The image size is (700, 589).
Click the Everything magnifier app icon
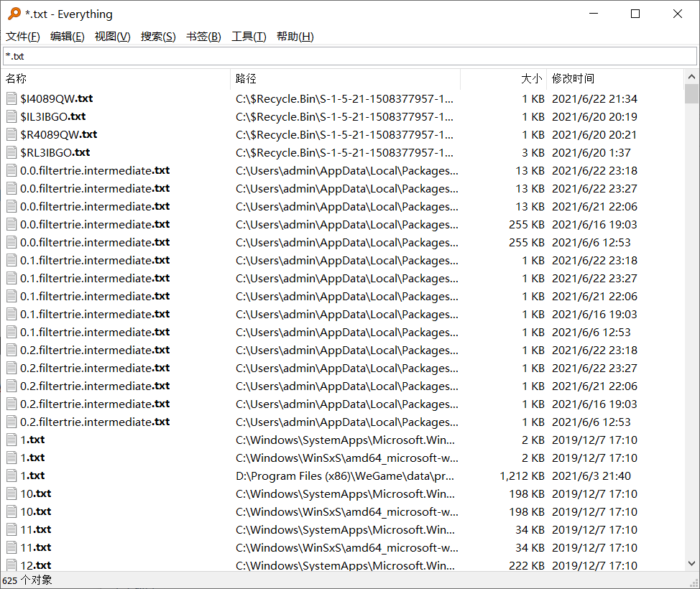click(x=14, y=14)
